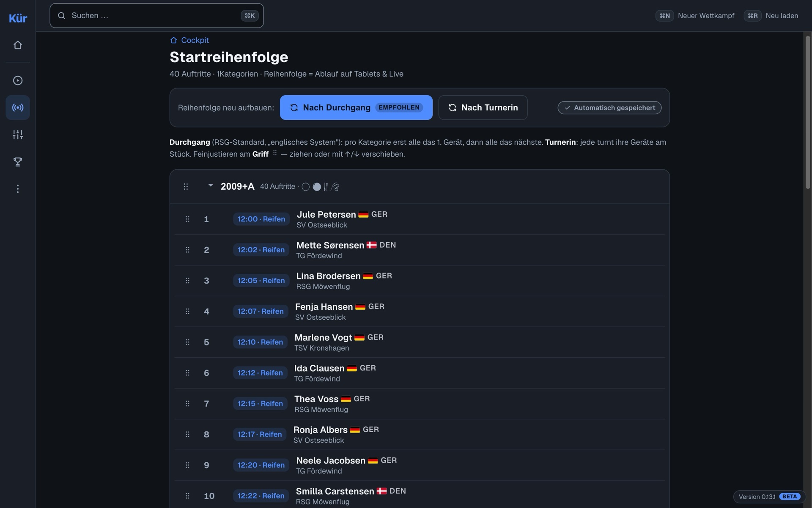Select the name Marlene Vogt

323,337
